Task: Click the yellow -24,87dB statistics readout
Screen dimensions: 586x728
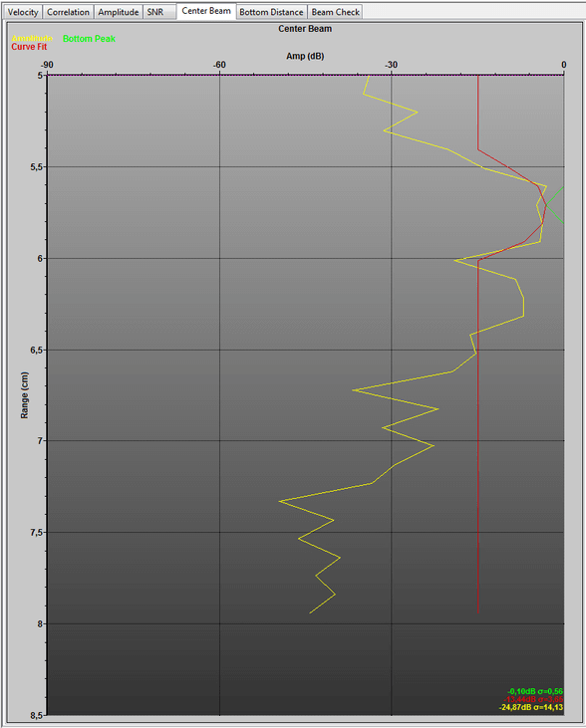Action: tap(531, 707)
